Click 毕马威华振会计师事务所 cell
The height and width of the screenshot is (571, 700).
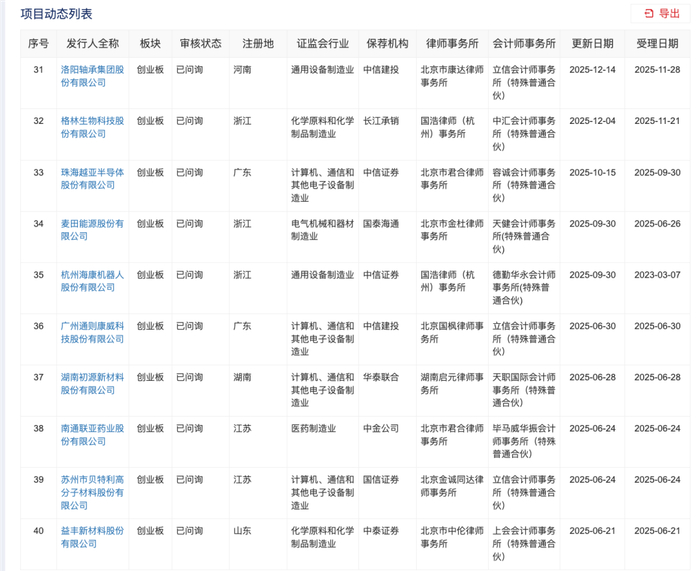point(524,441)
